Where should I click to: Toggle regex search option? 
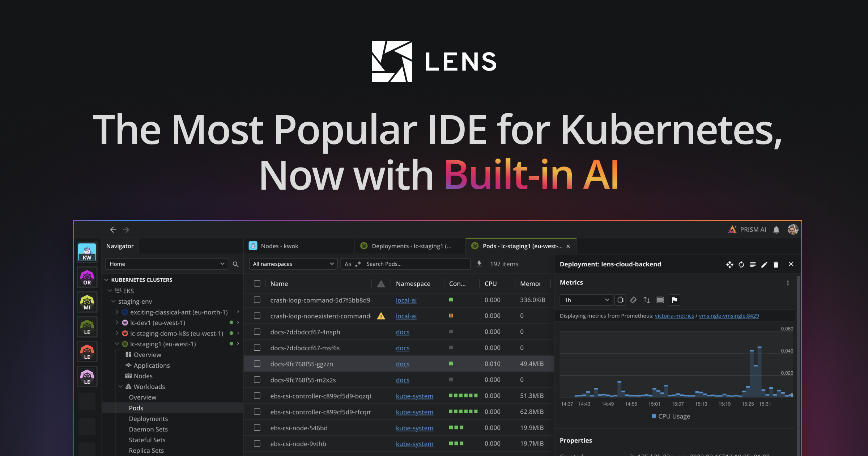(x=358, y=264)
